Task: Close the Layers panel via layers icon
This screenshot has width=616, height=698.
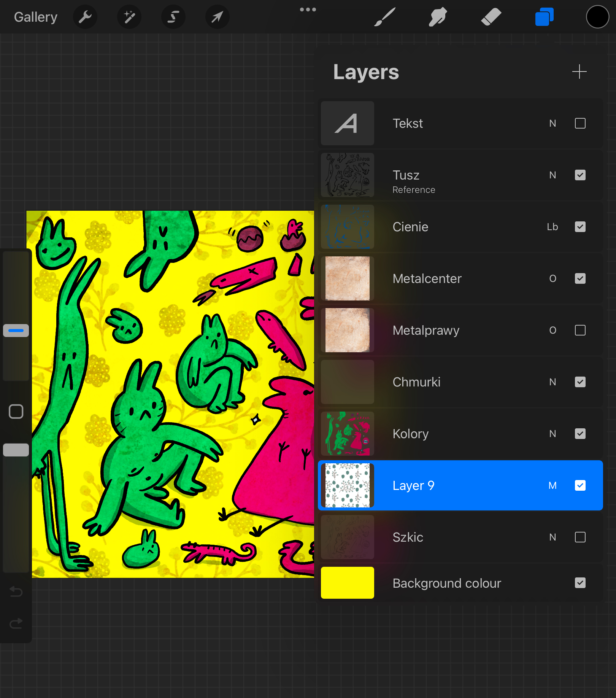Action: [x=544, y=17]
